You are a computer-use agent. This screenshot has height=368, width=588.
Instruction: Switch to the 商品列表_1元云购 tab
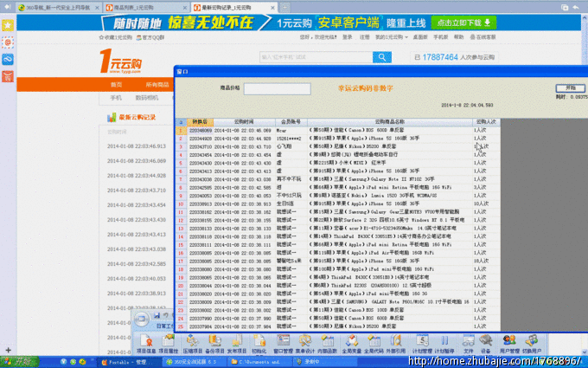tap(146, 8)
